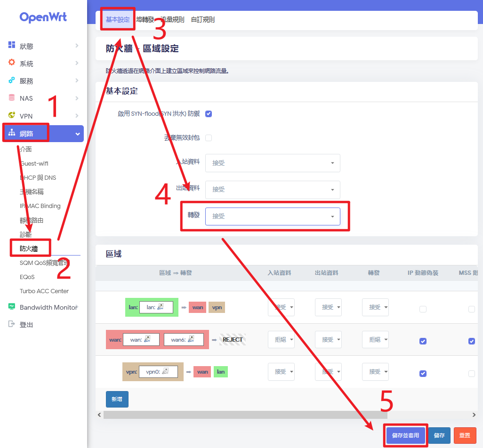Open wan zone 入站資料 拒絕 dropdown
483x448 pixels.
click(281, 339)
